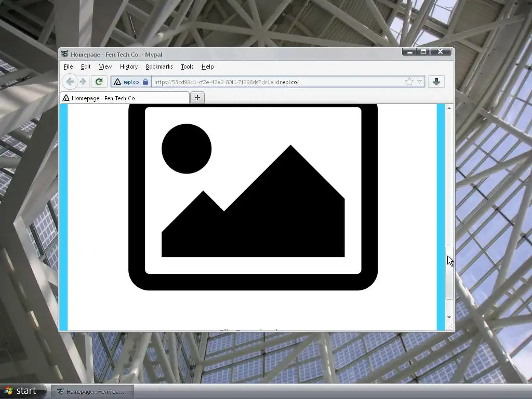Open the Help menu

click(x=207, y=66)
